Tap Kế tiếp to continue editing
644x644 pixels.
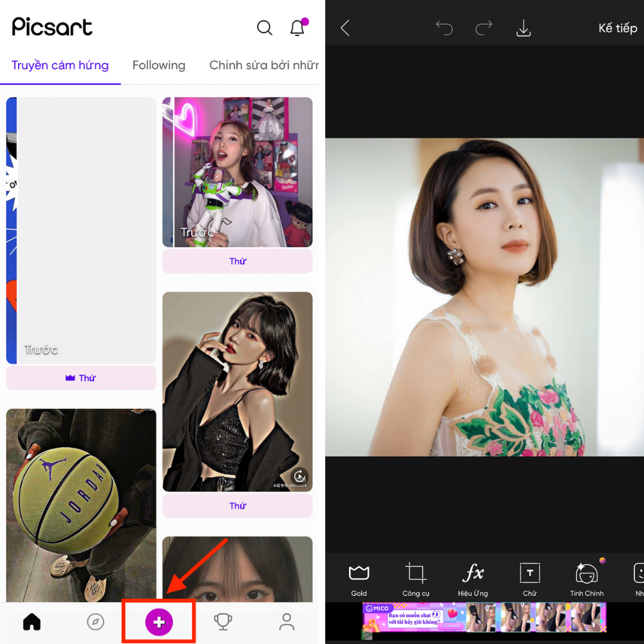[617, 28]
